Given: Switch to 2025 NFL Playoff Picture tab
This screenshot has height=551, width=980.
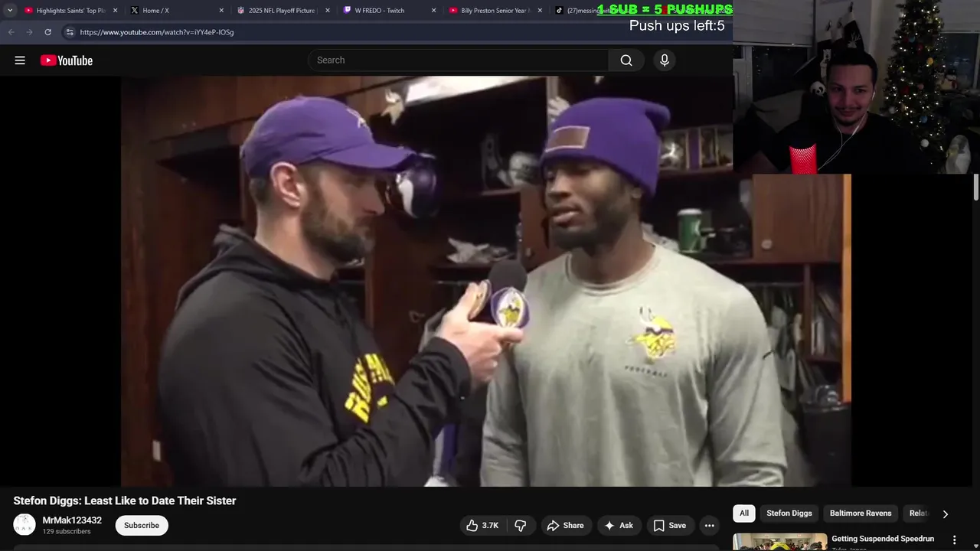Looking at the screenshot, I should [282, 11].
